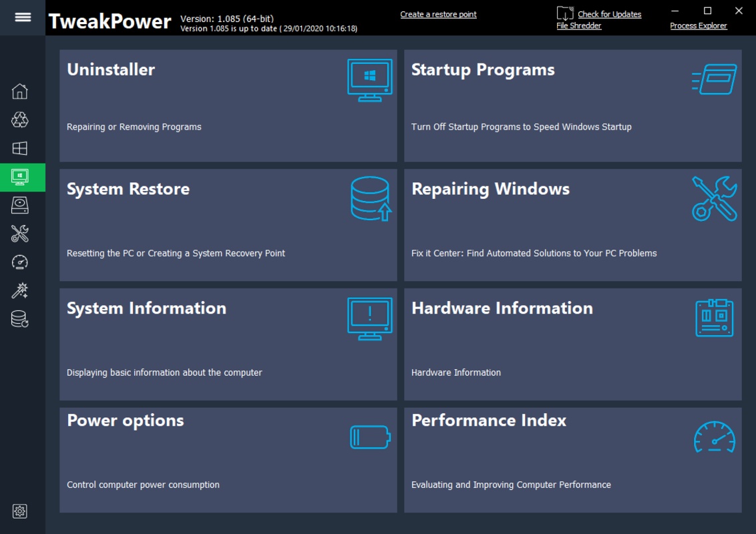
Task: Open the Startup Programs tile
Action: 572,105
